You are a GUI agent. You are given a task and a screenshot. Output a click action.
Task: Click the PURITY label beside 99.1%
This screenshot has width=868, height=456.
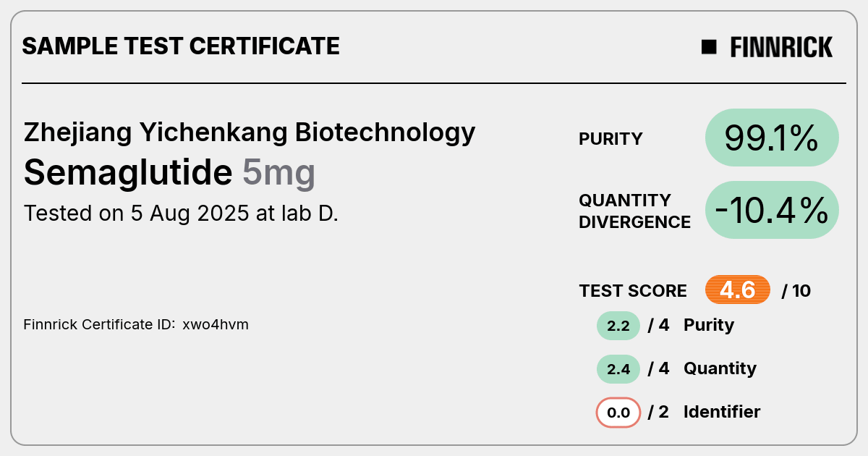click(x=610, y=139)
